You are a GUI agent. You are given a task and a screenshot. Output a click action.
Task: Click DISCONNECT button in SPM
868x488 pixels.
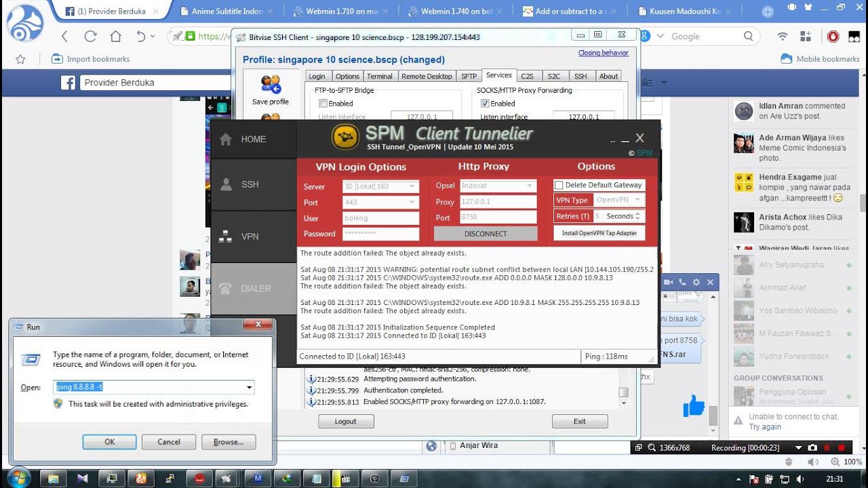(486, 234)
